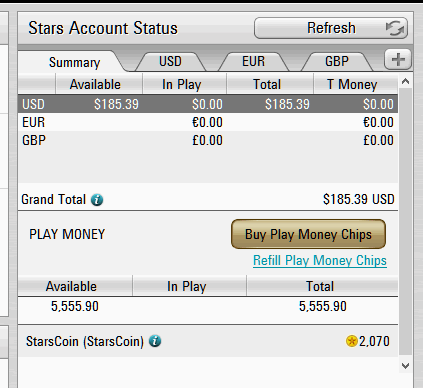
Task: Select the GBP balance row
Action: coord(208,140)
